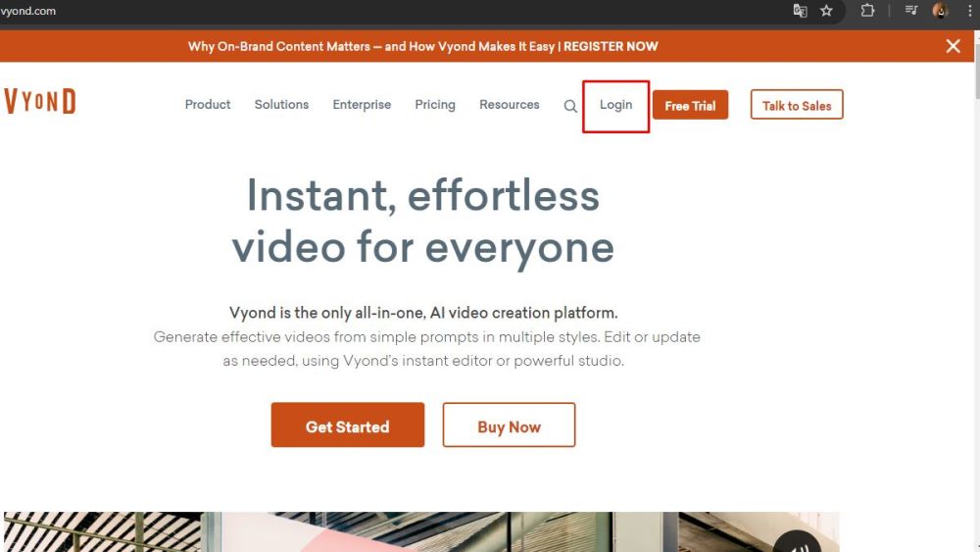Click the Vyond logo
The image size is (980, 552).
(x=40, y=101)
